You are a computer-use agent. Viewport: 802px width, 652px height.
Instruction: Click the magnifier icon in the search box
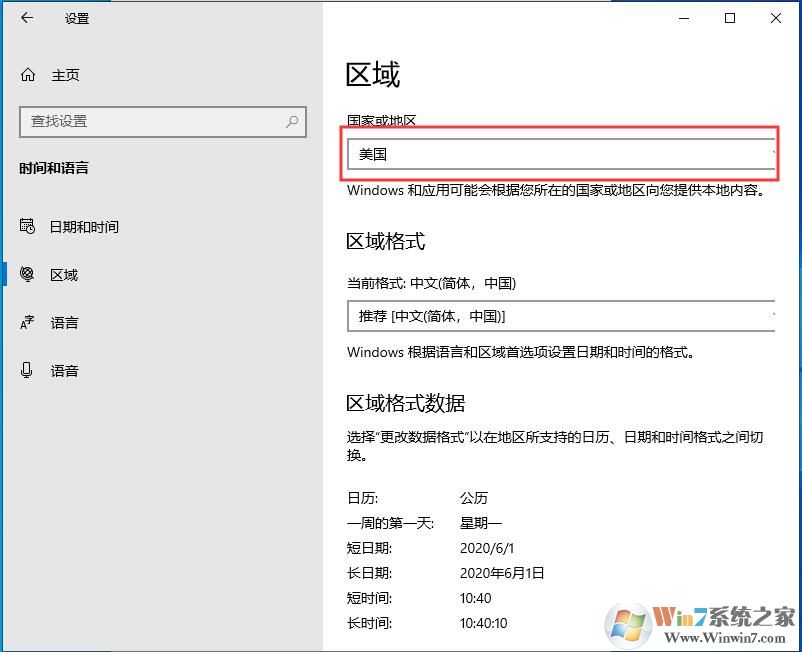(x=290, y=121)
